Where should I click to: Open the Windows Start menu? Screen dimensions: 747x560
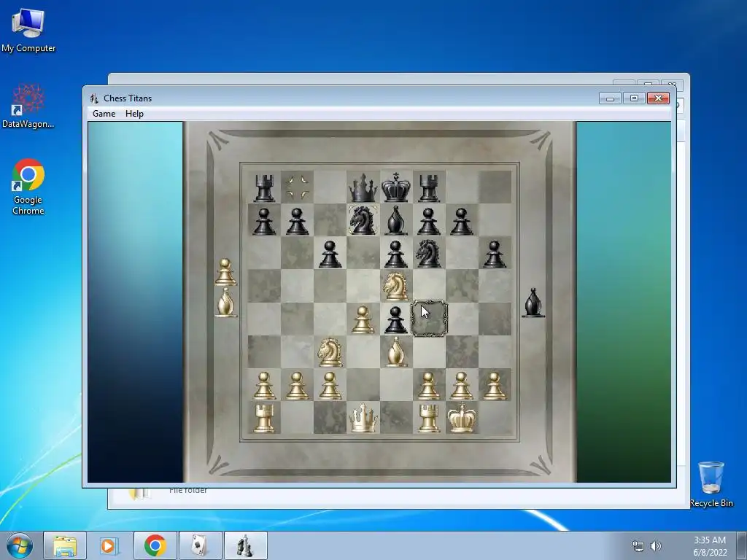coord(20,545)
